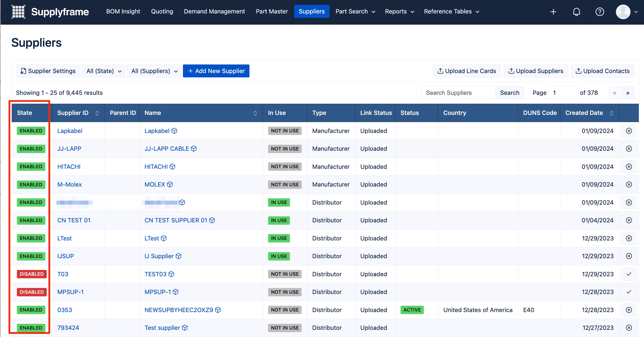
Task: Click the Supplyframe grid logo icon
Action: click(18, 12)
